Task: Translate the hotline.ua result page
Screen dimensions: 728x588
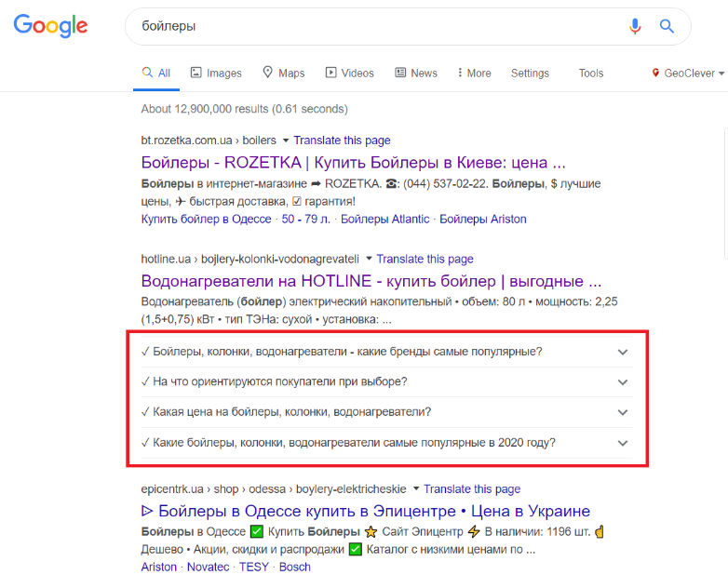Action: tap(425, 259)
